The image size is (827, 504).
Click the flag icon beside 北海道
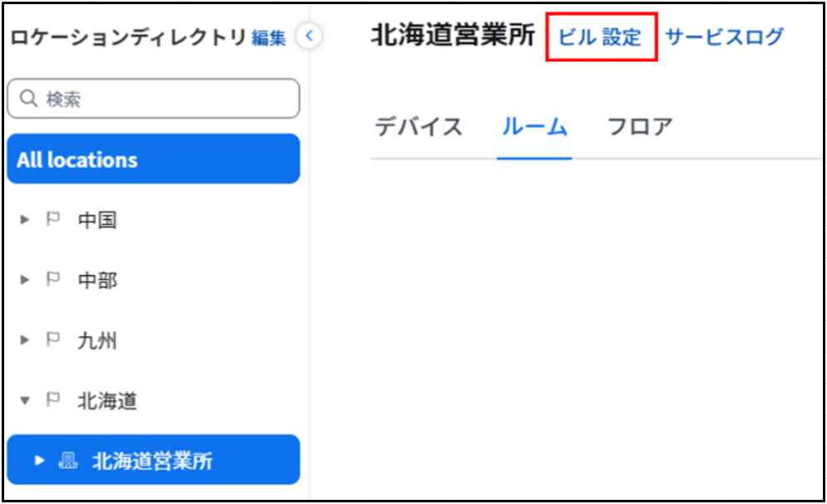tap(52, 399)
